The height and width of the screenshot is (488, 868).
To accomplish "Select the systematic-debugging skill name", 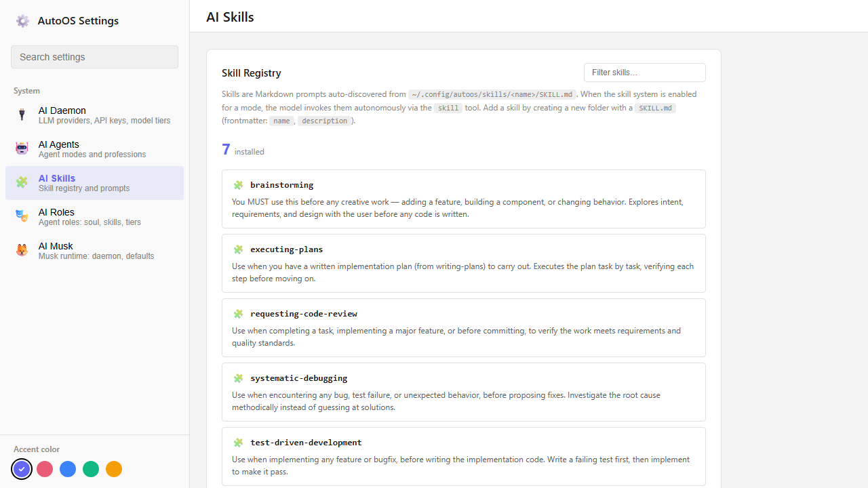I will (298, 378).
